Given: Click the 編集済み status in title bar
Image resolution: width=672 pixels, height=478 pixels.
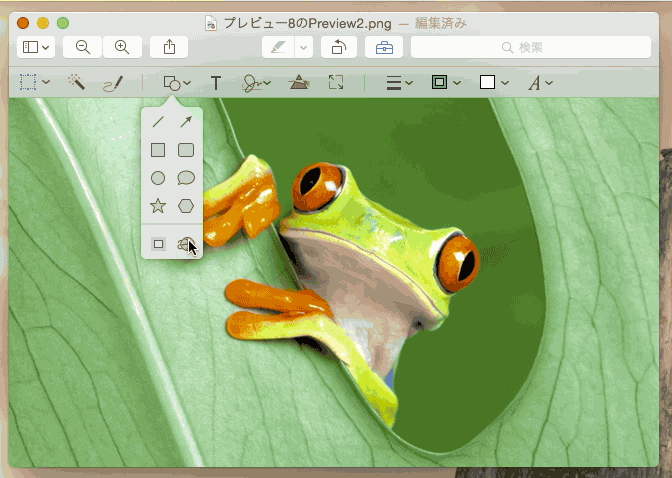Looking at the screenshot, I should pos(441,23).
